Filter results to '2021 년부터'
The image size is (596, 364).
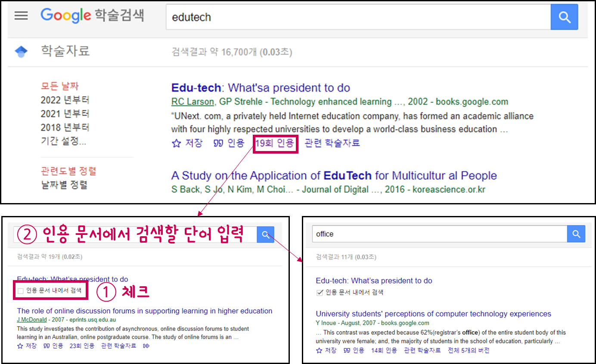tap(65, 114)
